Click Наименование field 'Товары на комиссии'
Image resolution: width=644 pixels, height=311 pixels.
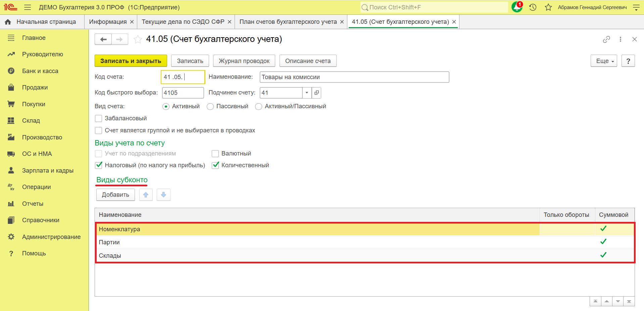coord(354,77)
